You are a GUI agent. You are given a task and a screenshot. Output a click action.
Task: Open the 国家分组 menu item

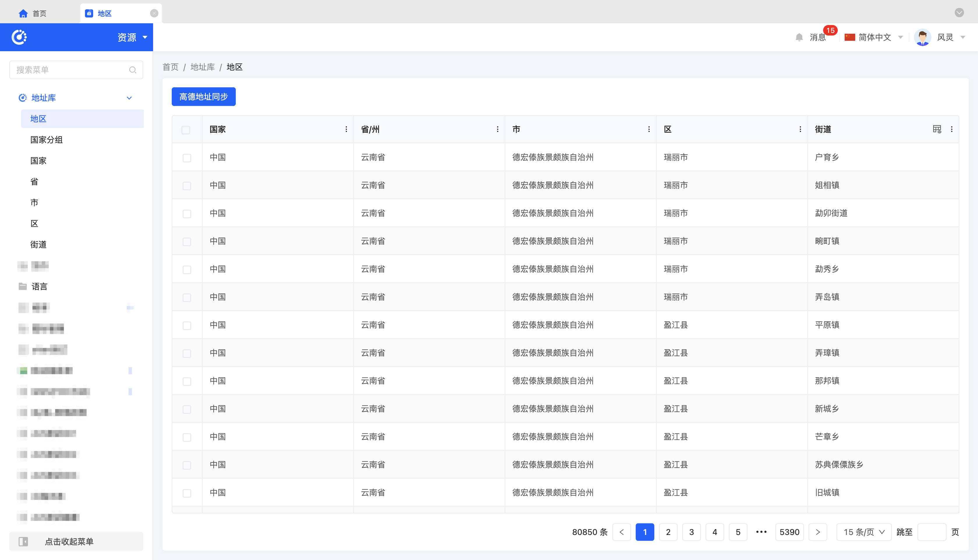tap(47, 140)
